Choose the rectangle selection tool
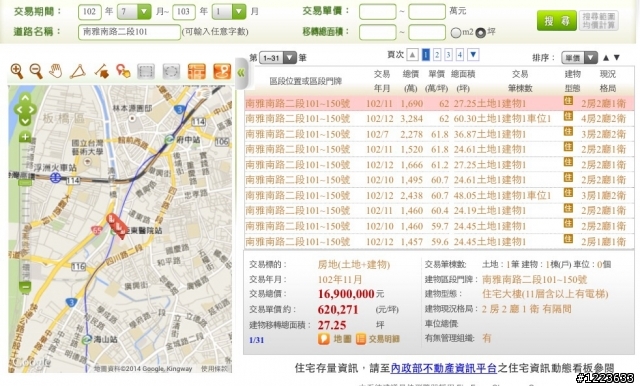Viewport: 640px width, 386px height. point(146,71)
